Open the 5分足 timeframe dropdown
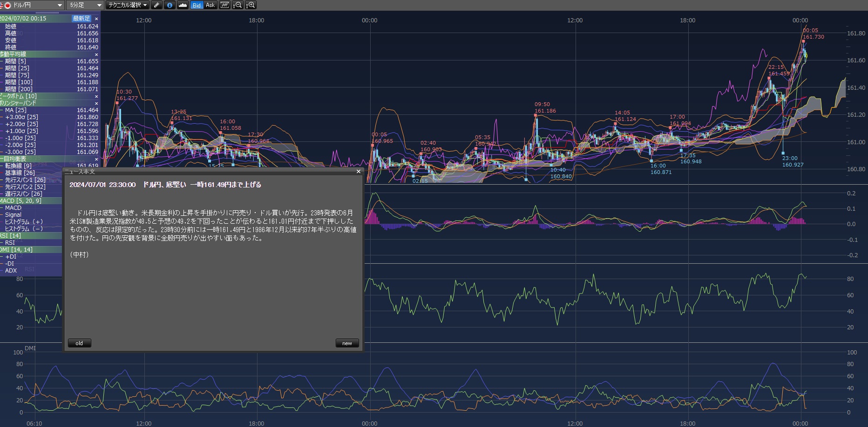The image size is (868, 427). pyautogui.click(x=85, y=5)
